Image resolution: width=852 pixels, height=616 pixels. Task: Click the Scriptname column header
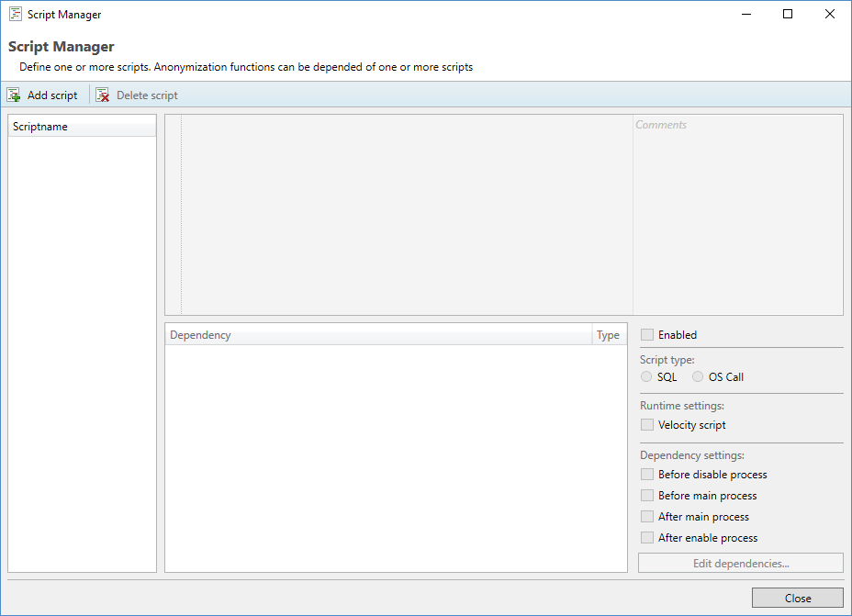point(82,127)
